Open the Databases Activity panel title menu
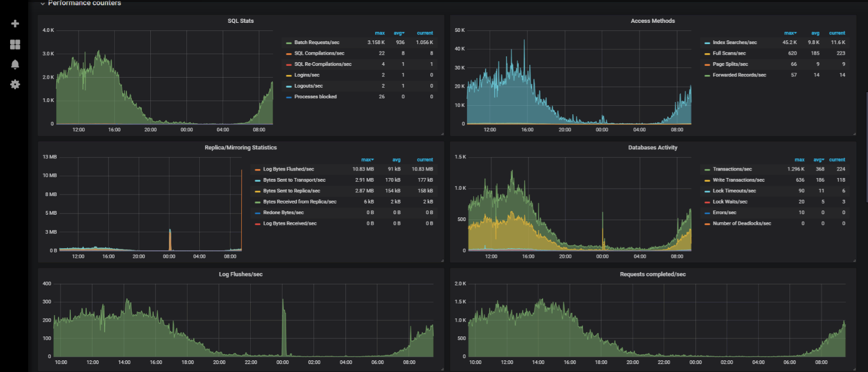Viewport: 868px width, 372px height. (653, 147)
